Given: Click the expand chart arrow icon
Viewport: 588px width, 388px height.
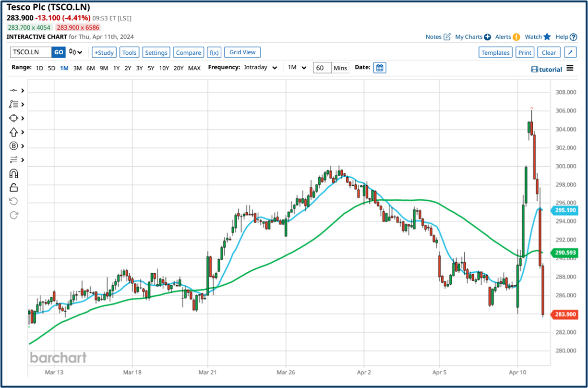Looking at the screenshot, I should 570,53.
